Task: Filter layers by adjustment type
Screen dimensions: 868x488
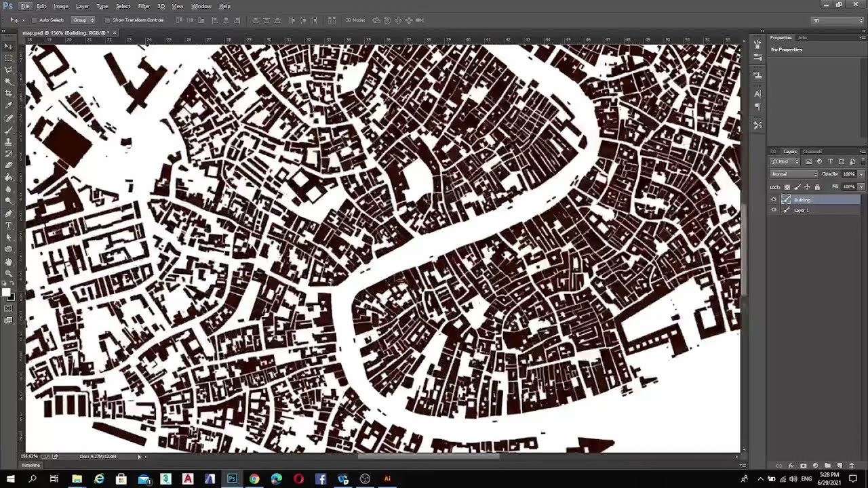Action: 819,161
